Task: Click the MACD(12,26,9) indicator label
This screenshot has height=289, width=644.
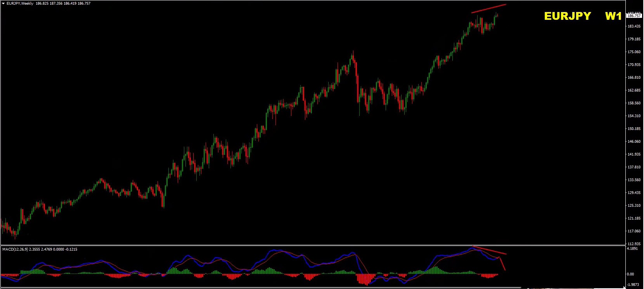Action: coord(15,249)
